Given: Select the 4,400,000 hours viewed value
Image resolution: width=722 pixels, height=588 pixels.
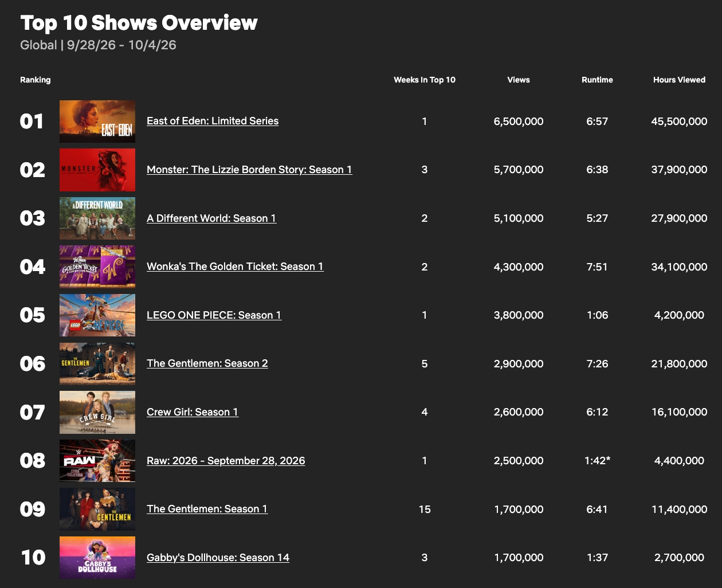Looking at the screenshot, I should click(679, 461).
